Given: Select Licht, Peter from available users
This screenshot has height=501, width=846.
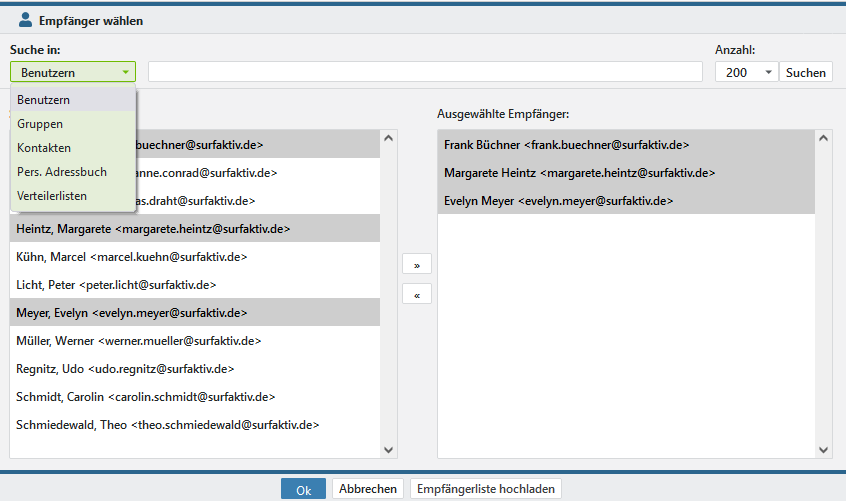Looking at the screenshot, I should [x=116, y=285].
